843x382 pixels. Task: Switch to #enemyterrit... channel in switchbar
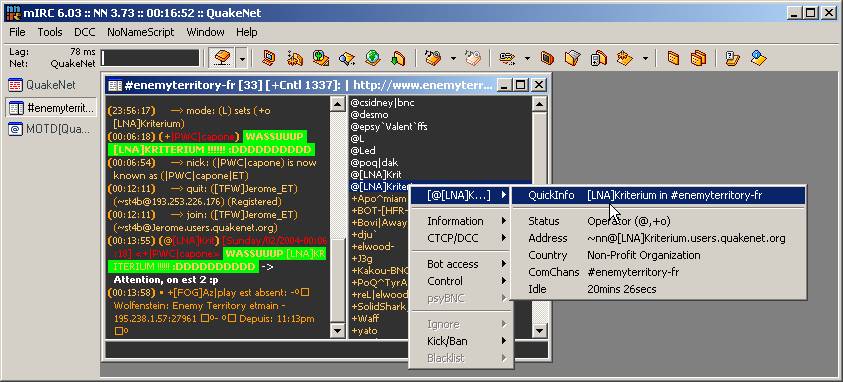click(52, 107)
